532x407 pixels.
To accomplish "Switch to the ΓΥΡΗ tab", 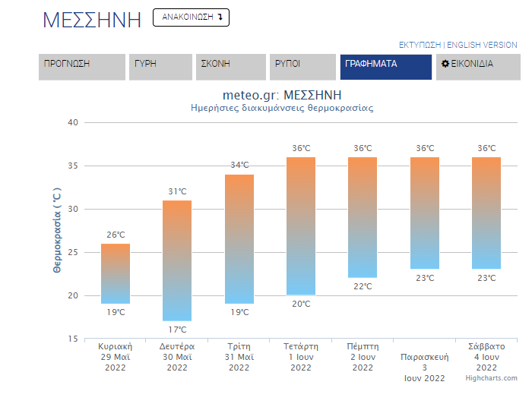I will click(x=160, y=67).
